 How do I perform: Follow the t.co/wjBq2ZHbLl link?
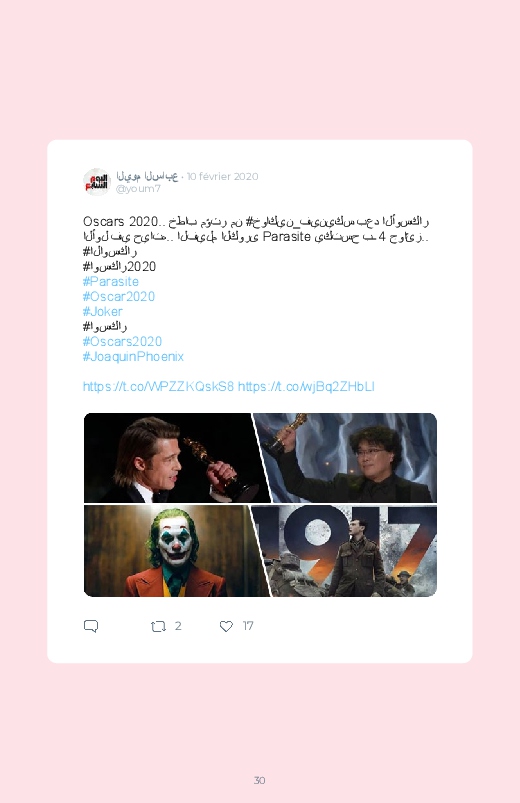click(306, 387)
